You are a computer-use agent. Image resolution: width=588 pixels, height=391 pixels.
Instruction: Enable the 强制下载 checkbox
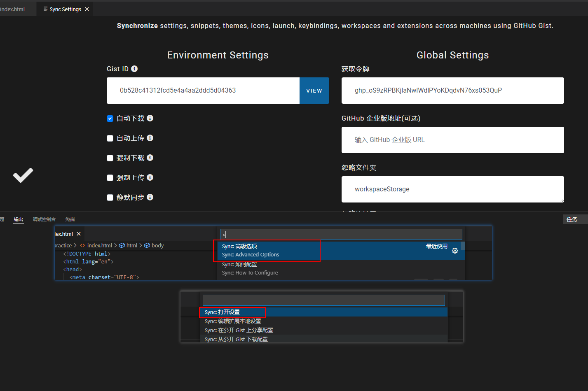(x=110, y=158)
